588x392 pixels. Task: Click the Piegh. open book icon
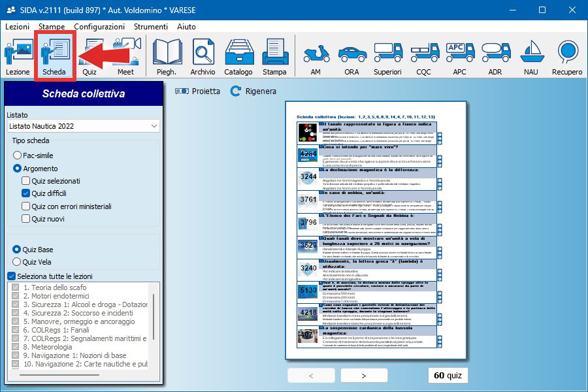167,57
